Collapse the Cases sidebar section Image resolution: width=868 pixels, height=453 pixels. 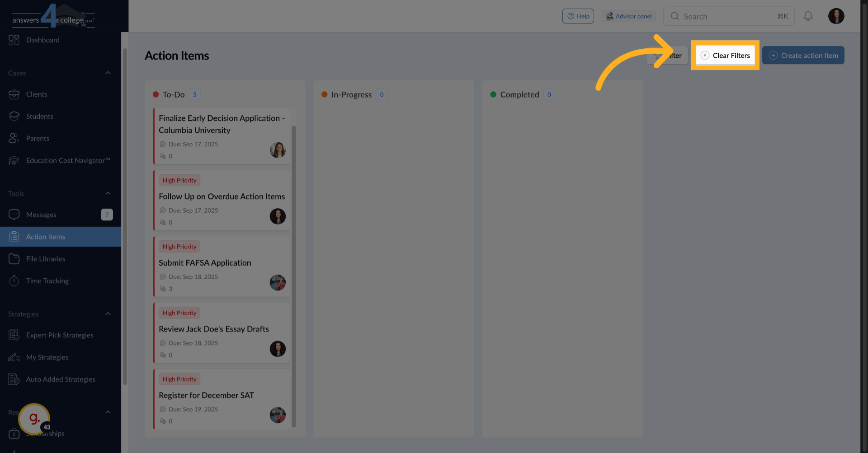(x=108, y=73)
